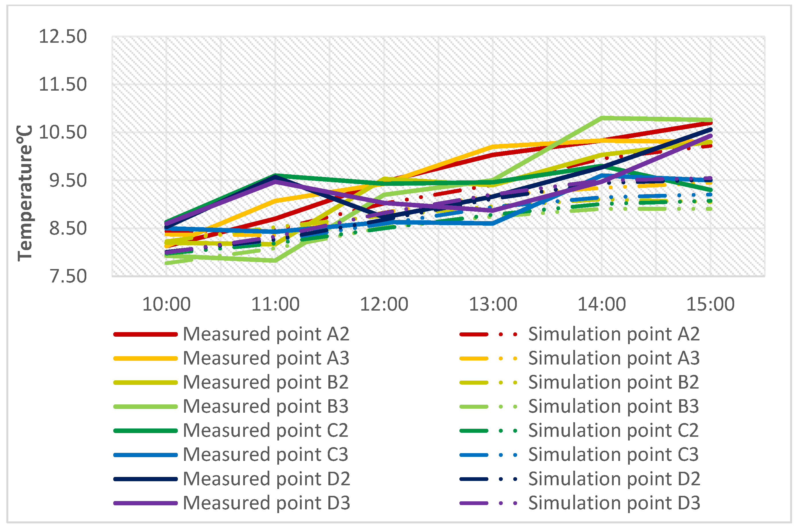The image size is (801, 532).
Task: Click the red swatch for Measured point A2
Action: [145, 334]
